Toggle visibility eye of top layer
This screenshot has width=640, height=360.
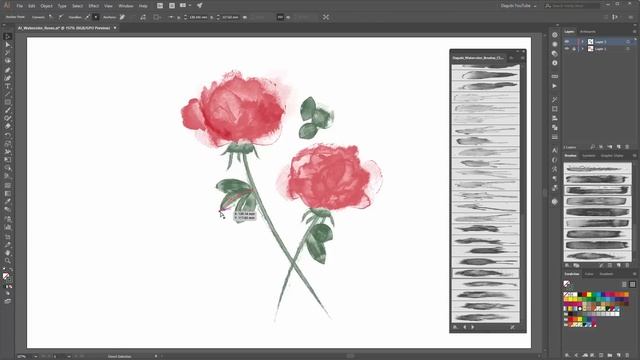tap(567, 42)
